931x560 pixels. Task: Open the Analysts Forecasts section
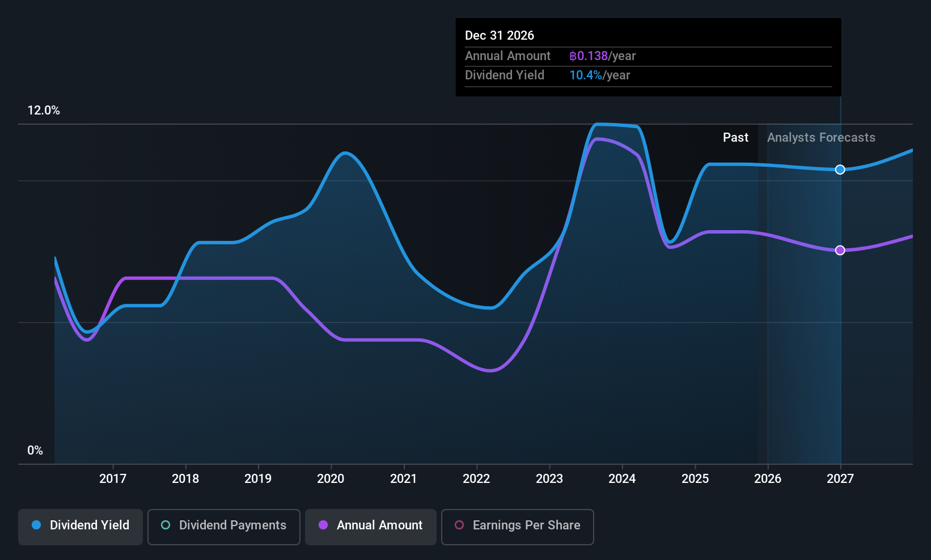click(821, 137)
